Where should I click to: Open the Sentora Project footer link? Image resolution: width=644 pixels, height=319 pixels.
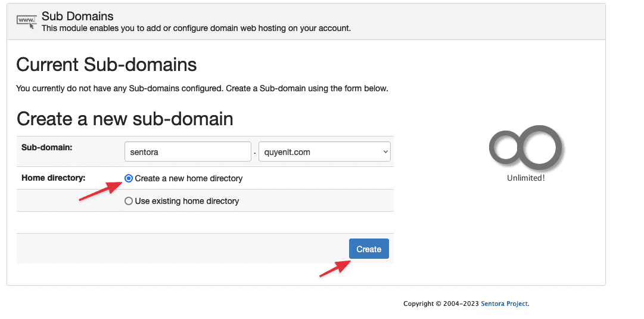point(504,303)
